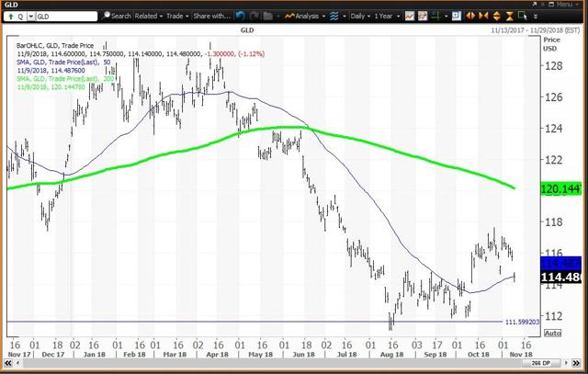Open the Q instrument type dropdown arrow
This screenshot has height=374, width=588.
pyautogui.click(x=30, y=17)
